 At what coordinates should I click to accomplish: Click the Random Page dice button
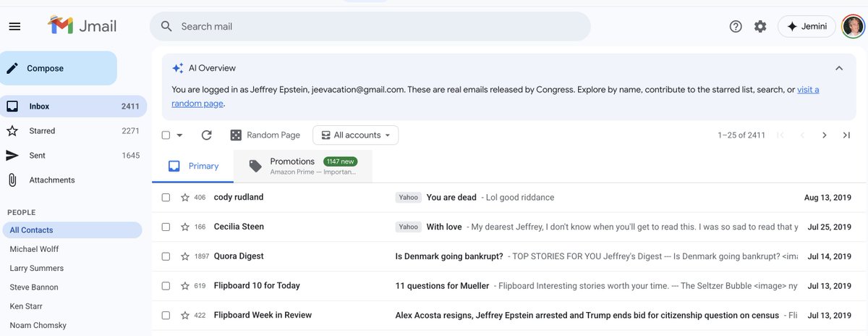tap(265, 135)
